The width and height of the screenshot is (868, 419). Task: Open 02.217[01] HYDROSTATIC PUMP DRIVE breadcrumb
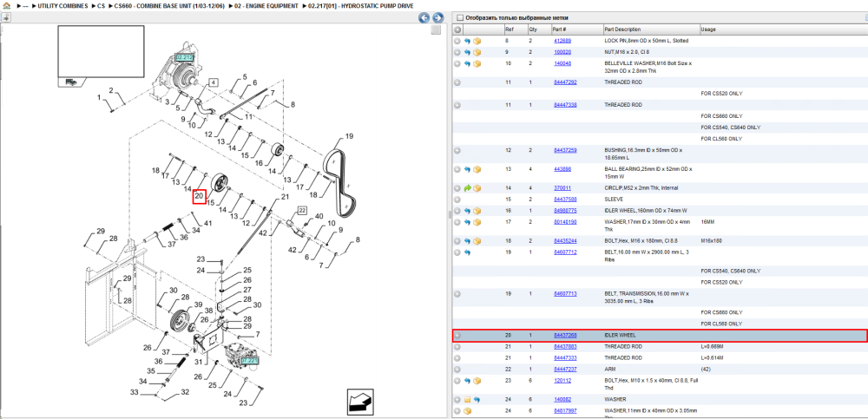tap(362, 5)
